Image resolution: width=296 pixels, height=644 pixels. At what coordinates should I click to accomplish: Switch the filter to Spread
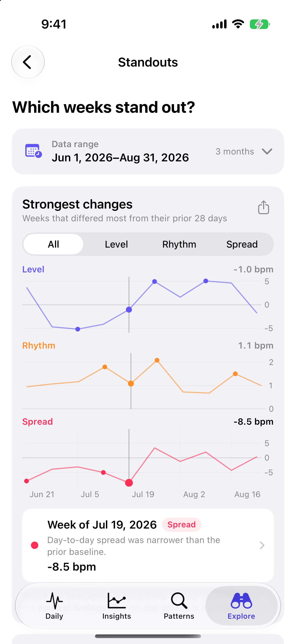(242, 244)
